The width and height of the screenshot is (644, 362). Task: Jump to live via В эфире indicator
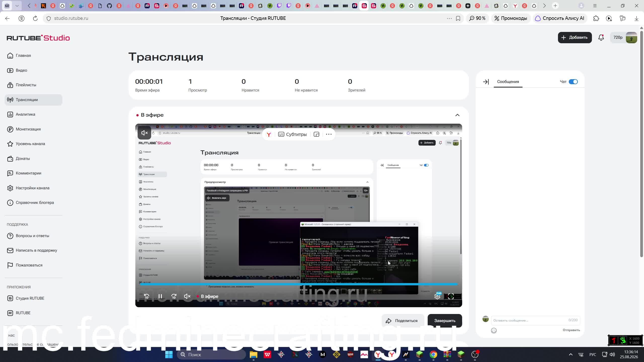208,296
